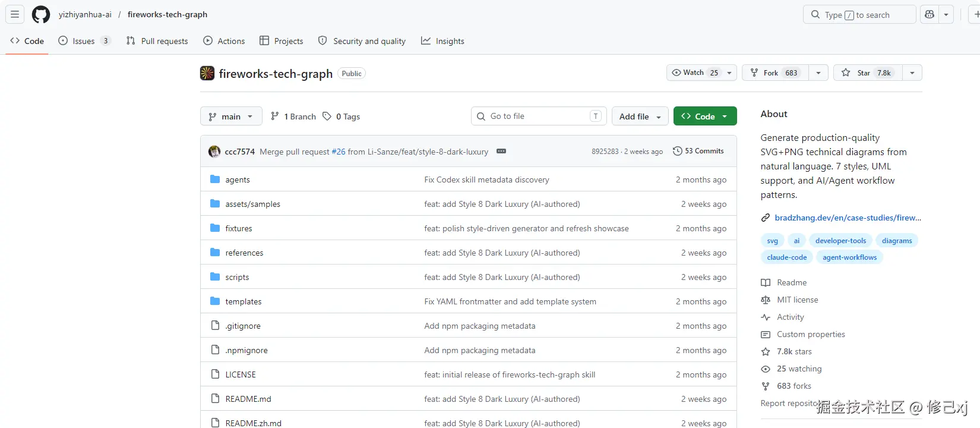Screen dimensions: 980x428
Task: Open the assets/samples folder
Action: coord(252,204)
